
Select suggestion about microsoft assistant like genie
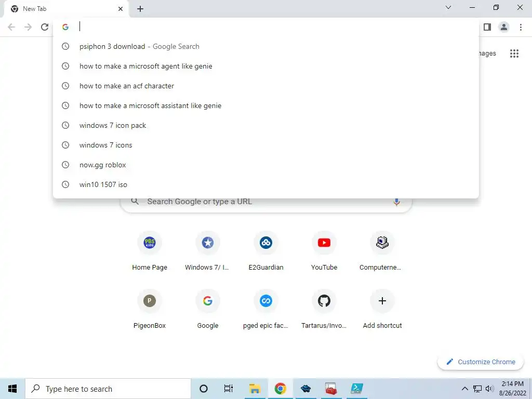[266, 105]
